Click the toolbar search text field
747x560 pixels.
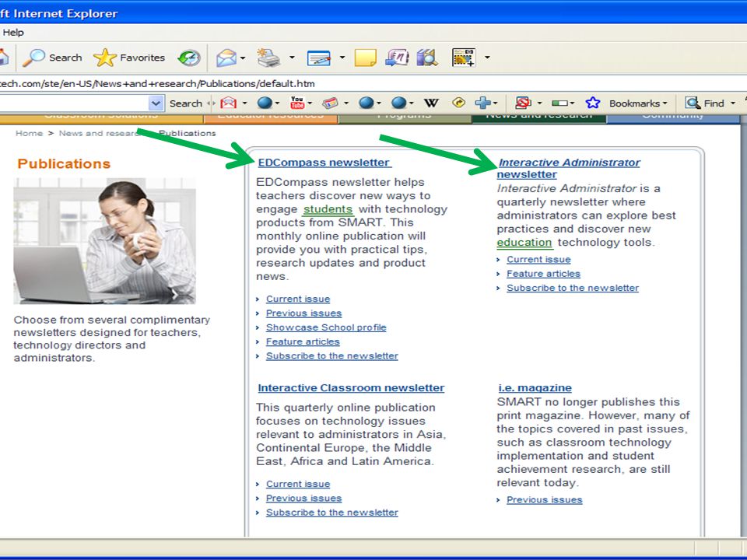74,103
